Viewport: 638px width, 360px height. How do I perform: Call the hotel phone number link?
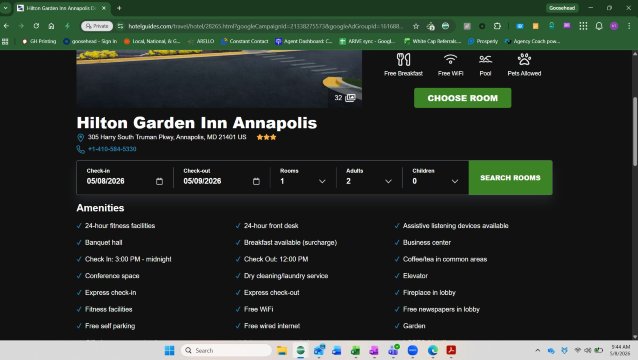tap(112, 149)
